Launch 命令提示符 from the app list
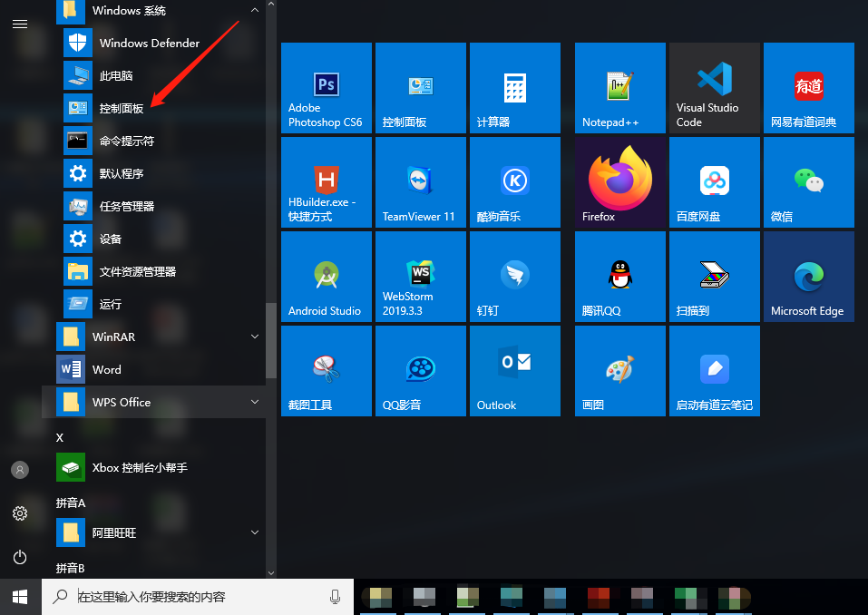The image size is (868, 615). (154, 142)
